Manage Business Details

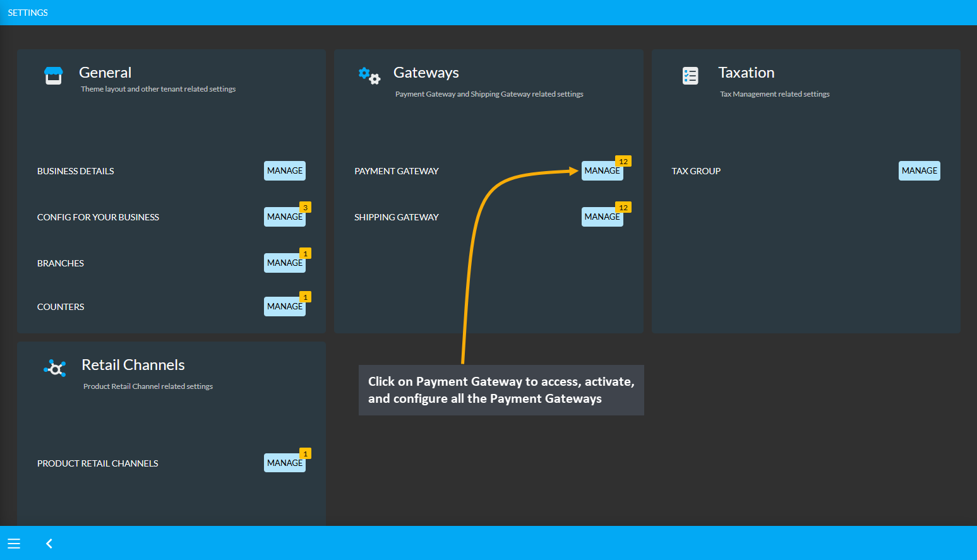[x=285, y=170]
